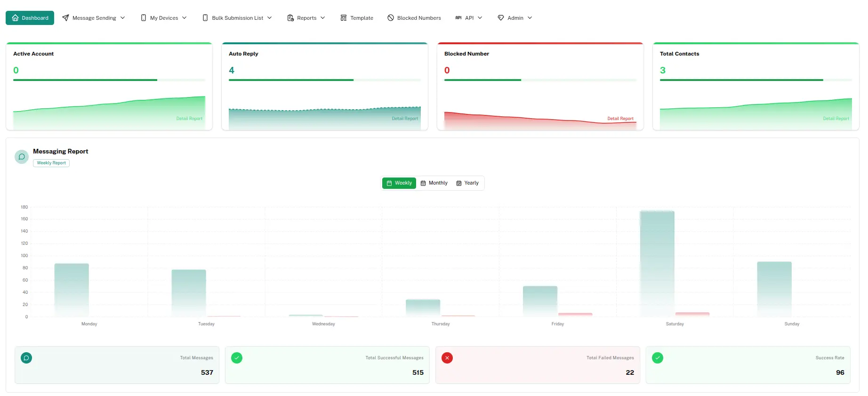The width and height of the screenshot is (868, 396).
Task: Switch chart to Monthly view
Action: [434, 183]
